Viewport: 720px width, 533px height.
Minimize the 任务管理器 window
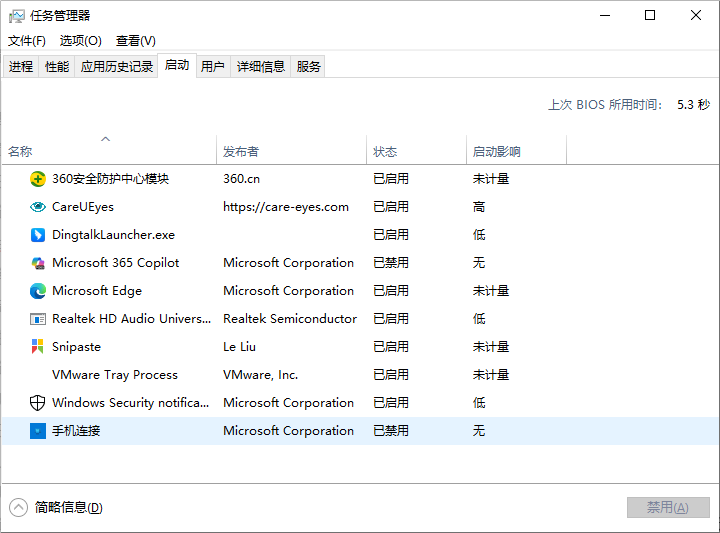605,16
